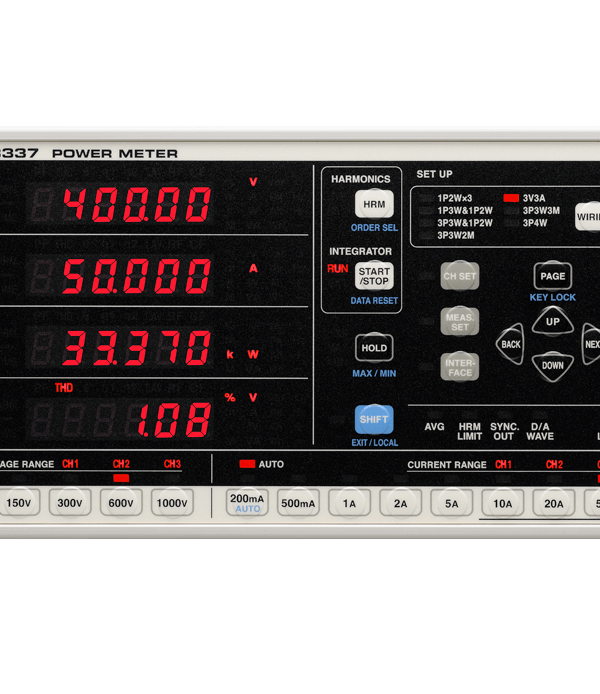The height and width of the screenshot is (694, 600).
Task: Click the MAX / MIN label
Action: click(374, 374)
